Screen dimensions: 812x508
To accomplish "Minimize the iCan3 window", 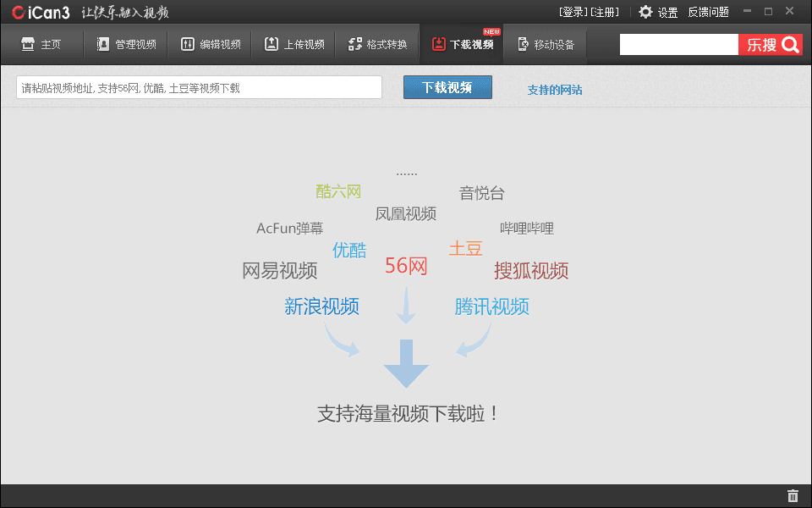I will [747, 11].
